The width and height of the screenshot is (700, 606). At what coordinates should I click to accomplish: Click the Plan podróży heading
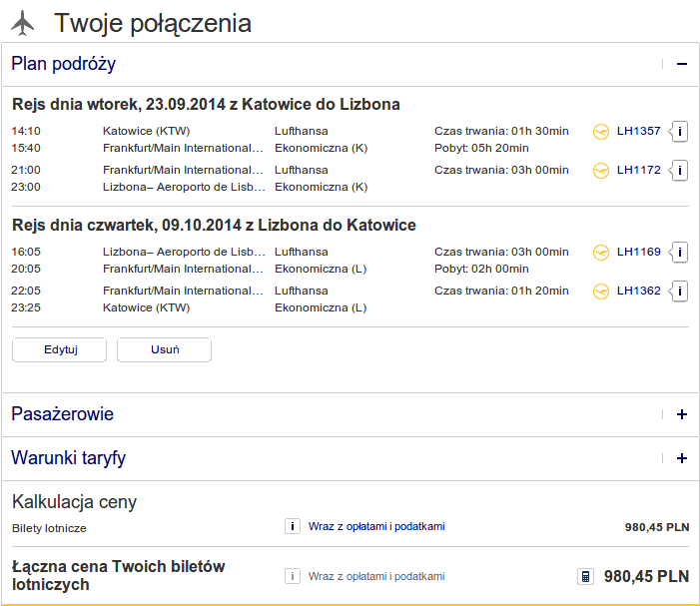[63, 64]
